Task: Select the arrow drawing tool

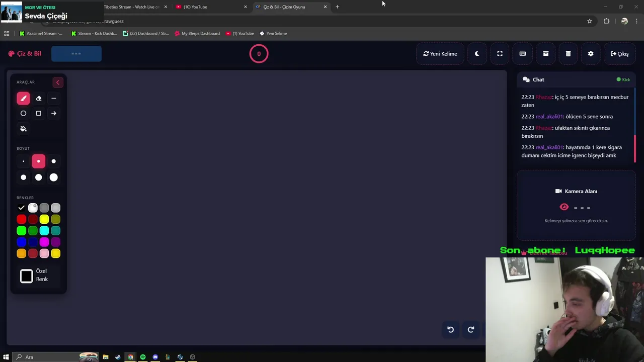Action: [x=54, y=114]
